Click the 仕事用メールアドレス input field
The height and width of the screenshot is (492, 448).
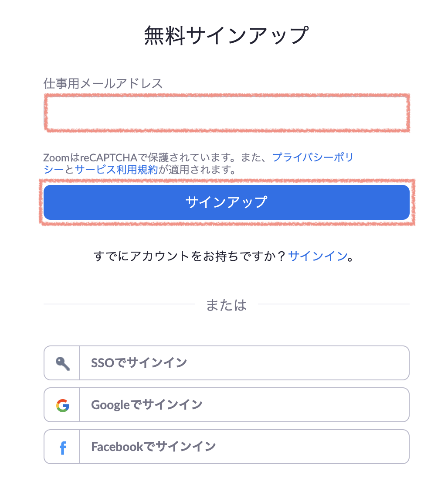click(227, 113)
